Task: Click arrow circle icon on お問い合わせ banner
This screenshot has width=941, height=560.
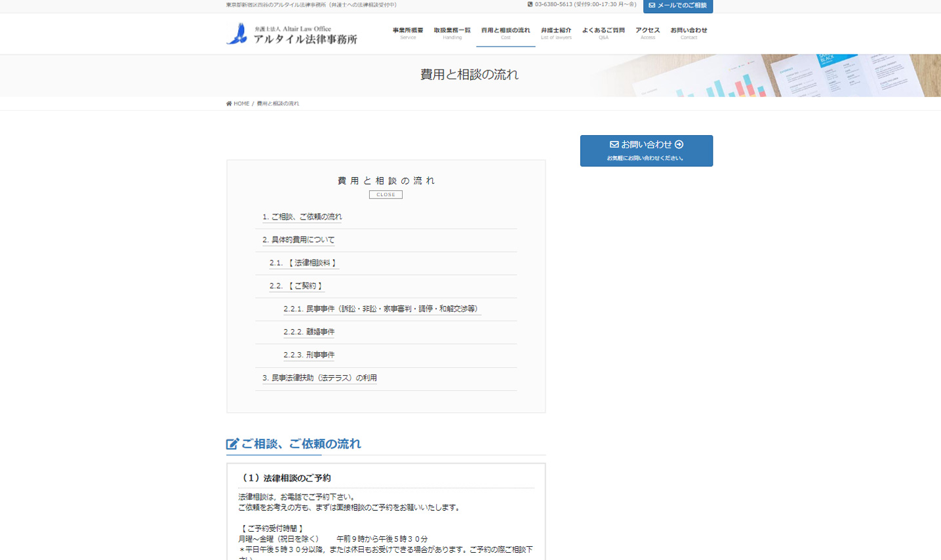Action: (679, 144)
